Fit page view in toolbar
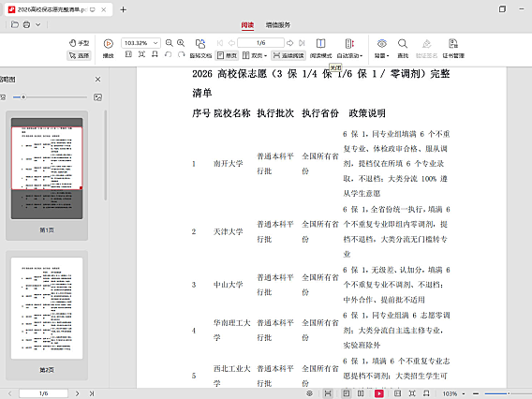Screen dimensions: 532x399 (141, 54)
